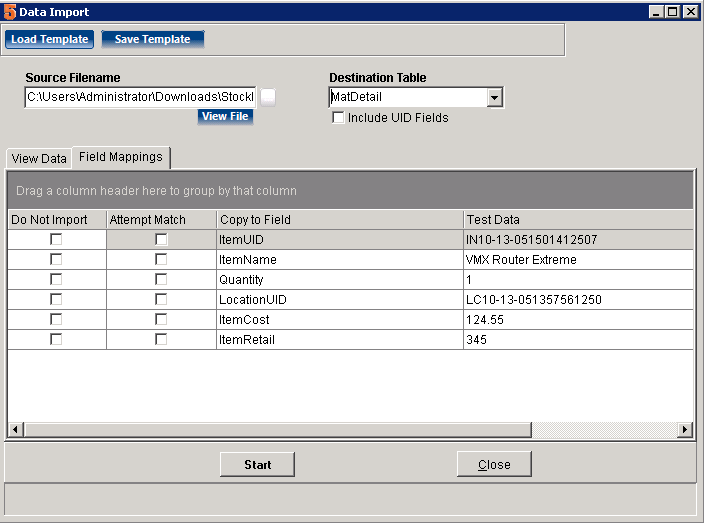This screenshot has width=704, height=523.
Task: Select the ItemName cell in Copy to Field
Action: 340,259
